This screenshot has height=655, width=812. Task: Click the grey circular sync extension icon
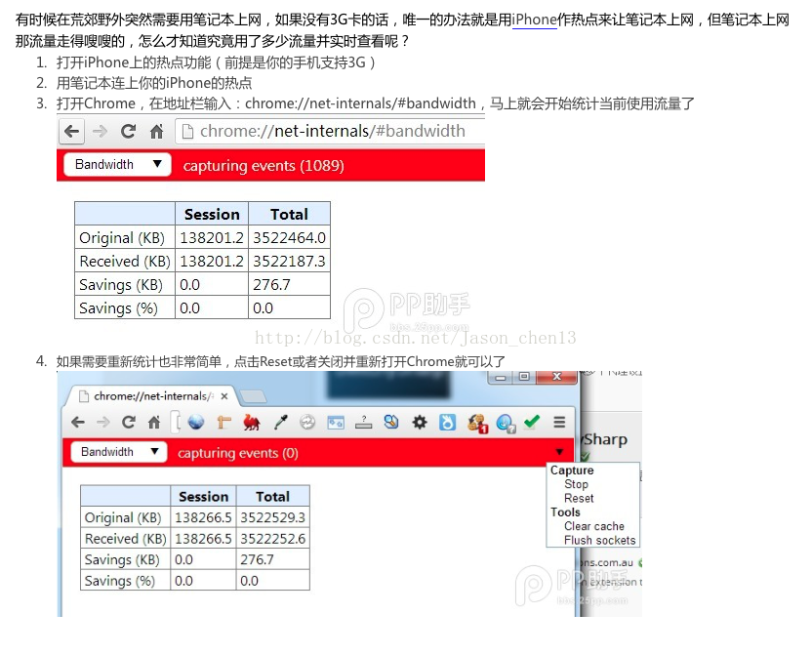coord(307,423)
